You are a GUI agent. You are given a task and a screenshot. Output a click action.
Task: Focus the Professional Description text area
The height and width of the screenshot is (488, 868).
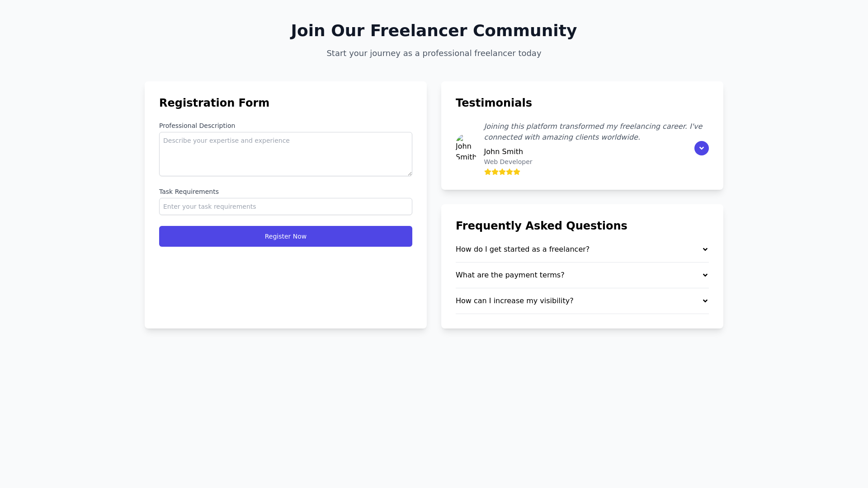tap(285, 154)
